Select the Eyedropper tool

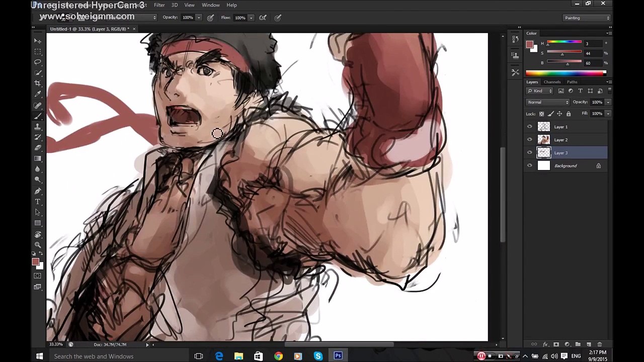pyautogui.click(x=38, y=94)
